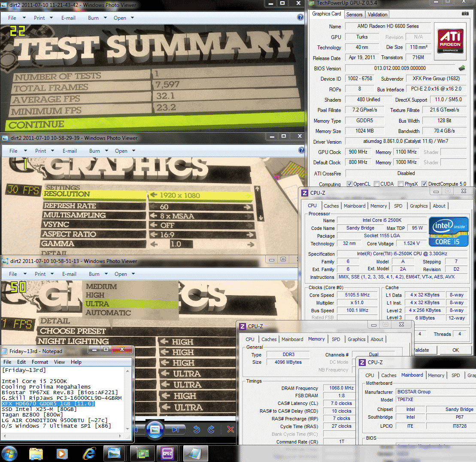Open Notepad's Format menu
The height and width of the screenshot is (462, 476).
coord(40,362)
